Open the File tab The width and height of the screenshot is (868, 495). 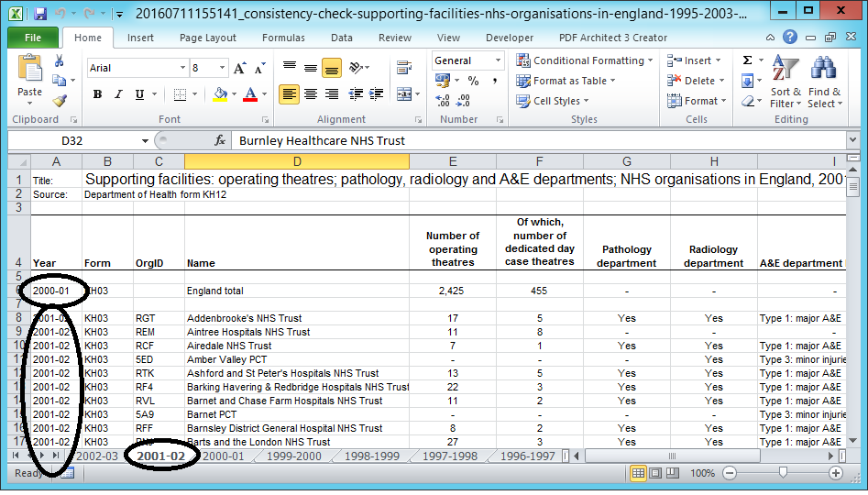33,38
